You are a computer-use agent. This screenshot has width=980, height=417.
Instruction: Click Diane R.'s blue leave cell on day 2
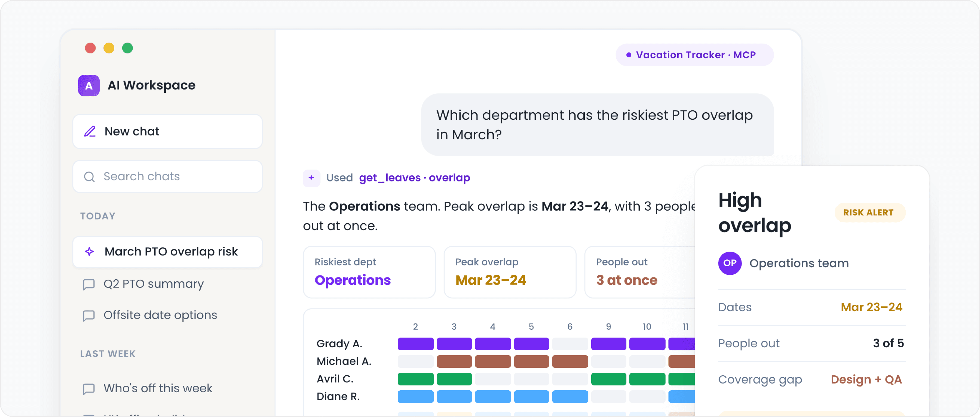(415, 397)
